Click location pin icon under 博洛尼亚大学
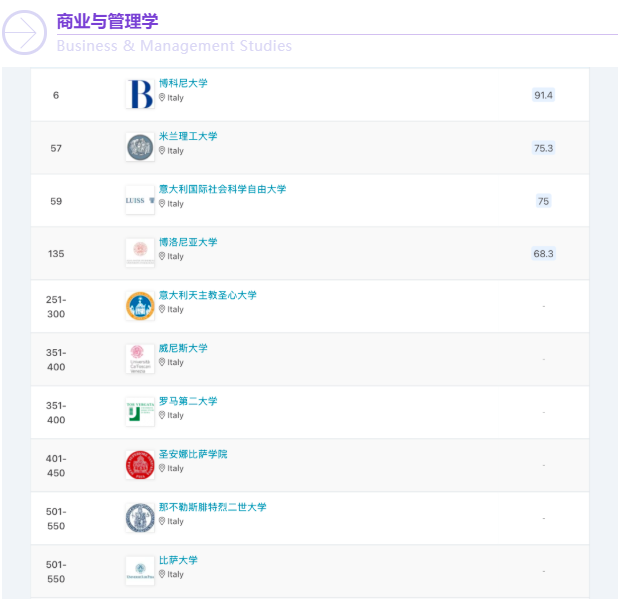The width and height of the screenshot is (621, 599). tap(162, 256)
